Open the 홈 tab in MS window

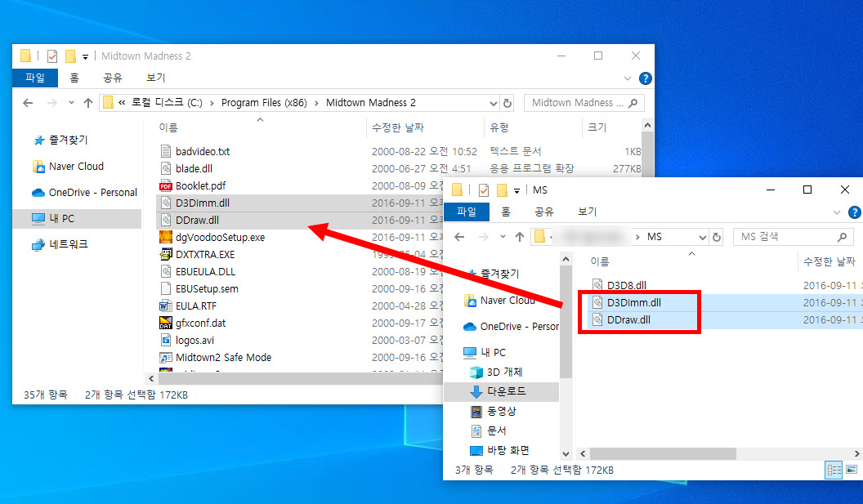506,212
